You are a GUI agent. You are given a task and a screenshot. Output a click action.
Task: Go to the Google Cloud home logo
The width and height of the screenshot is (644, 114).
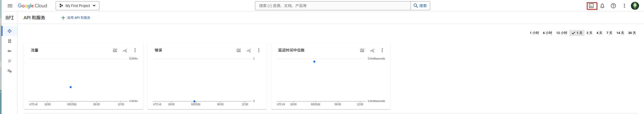coord(32,6)
